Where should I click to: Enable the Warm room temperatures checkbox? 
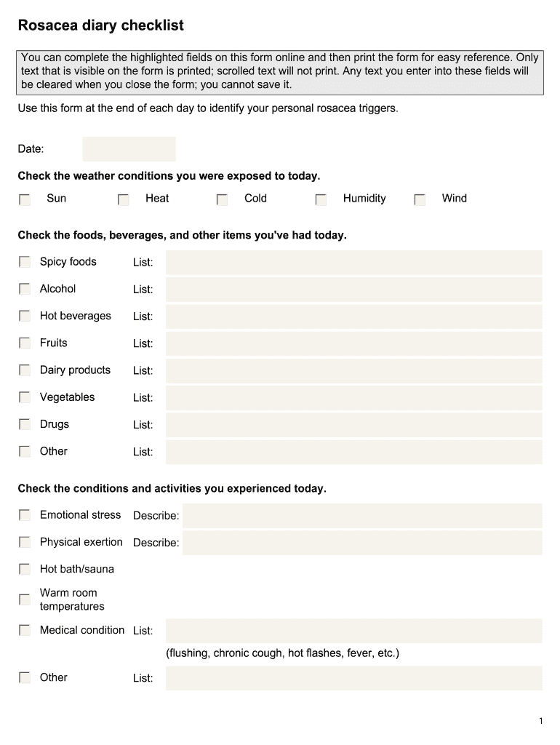pos(25,599)
